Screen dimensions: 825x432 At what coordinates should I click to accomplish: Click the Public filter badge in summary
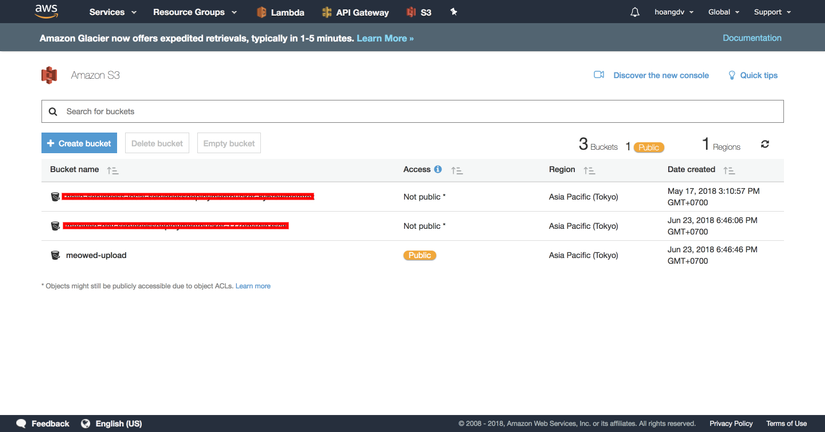pos(649,147)
